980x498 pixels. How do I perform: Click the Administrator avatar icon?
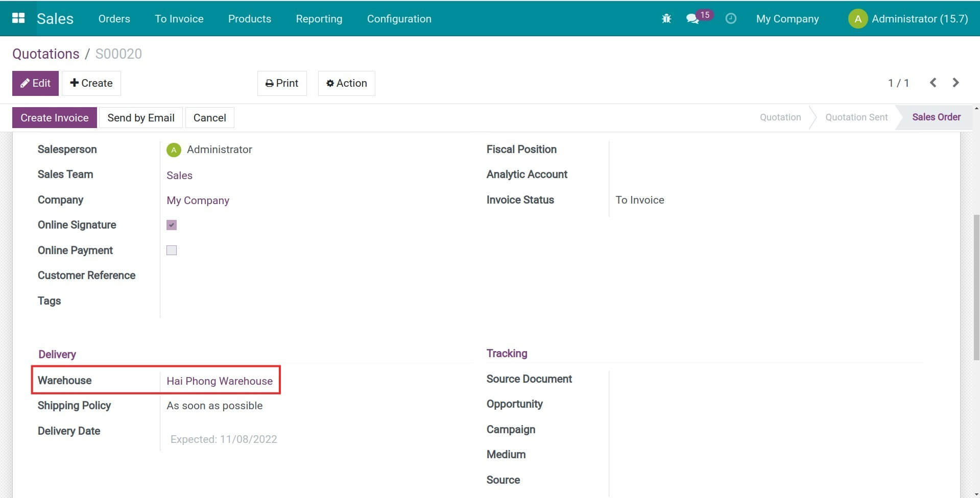point(857,18)
